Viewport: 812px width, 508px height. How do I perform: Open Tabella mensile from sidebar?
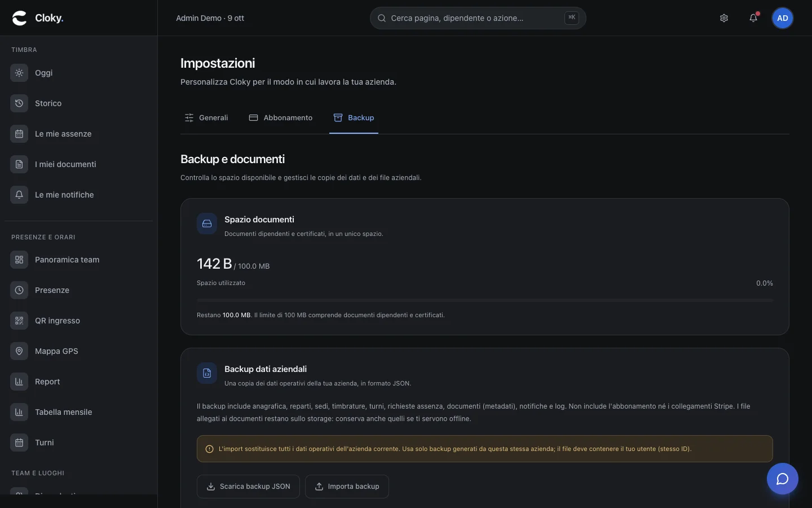(78, 412)
